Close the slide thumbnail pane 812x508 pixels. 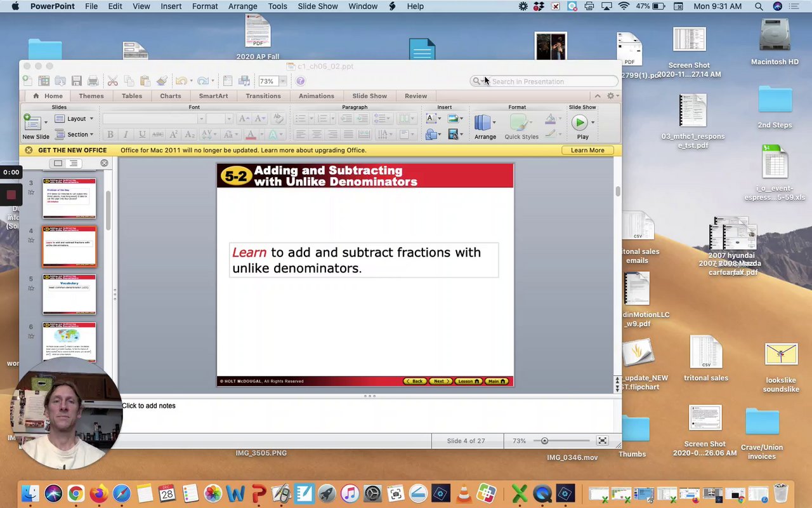tap(104, 163)
